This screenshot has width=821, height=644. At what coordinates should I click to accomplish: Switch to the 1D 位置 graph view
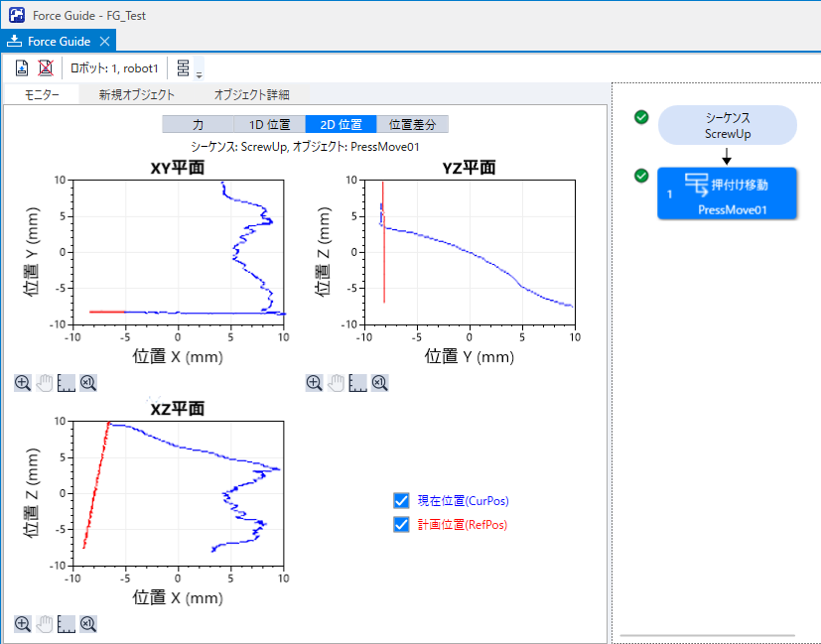coord(269,124)
